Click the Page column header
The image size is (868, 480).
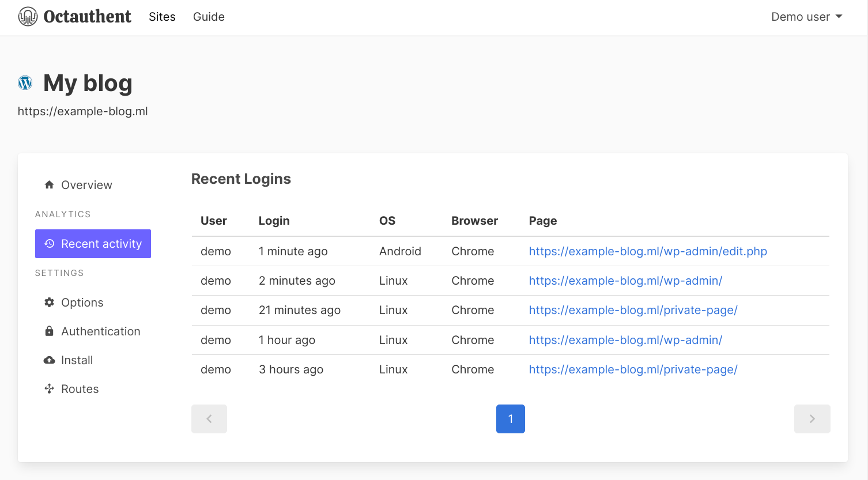(x=543, y=221)
